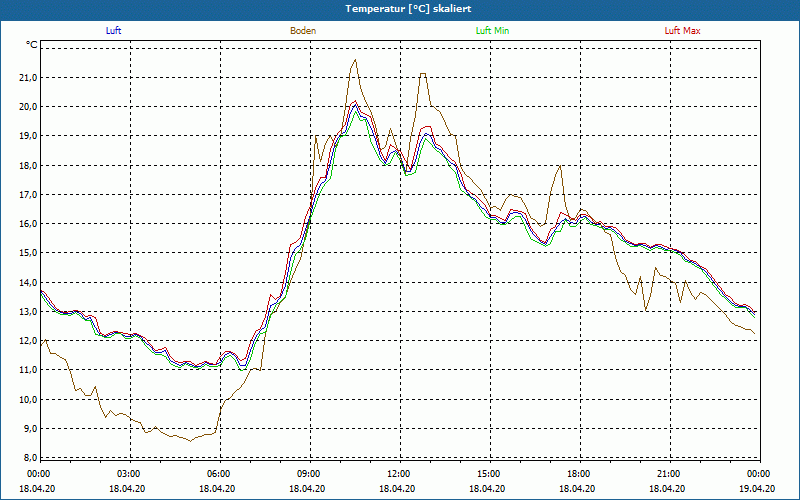Click the 11,0 y-axis value
This screenshot has height=500, width=800.
tap(29, 370)
